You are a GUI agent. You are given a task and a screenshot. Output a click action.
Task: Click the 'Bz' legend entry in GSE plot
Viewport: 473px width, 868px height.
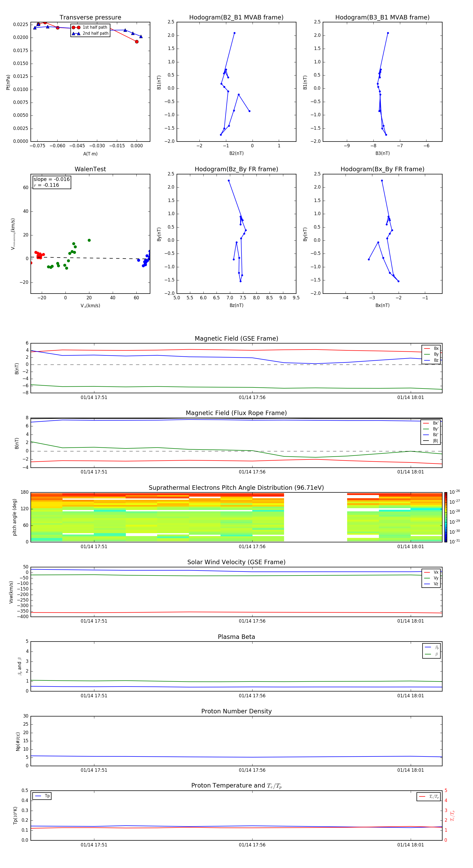point(431,360)
